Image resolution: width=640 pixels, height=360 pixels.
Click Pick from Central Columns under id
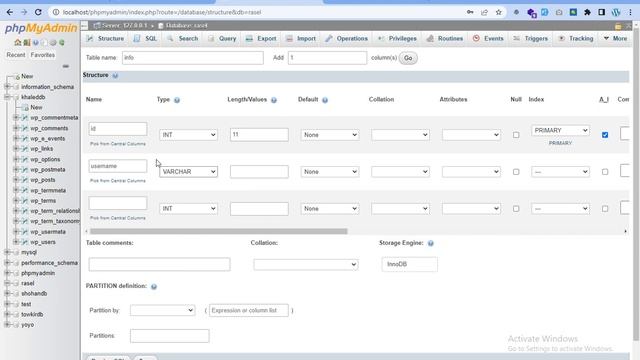click(x=118, y=144)
